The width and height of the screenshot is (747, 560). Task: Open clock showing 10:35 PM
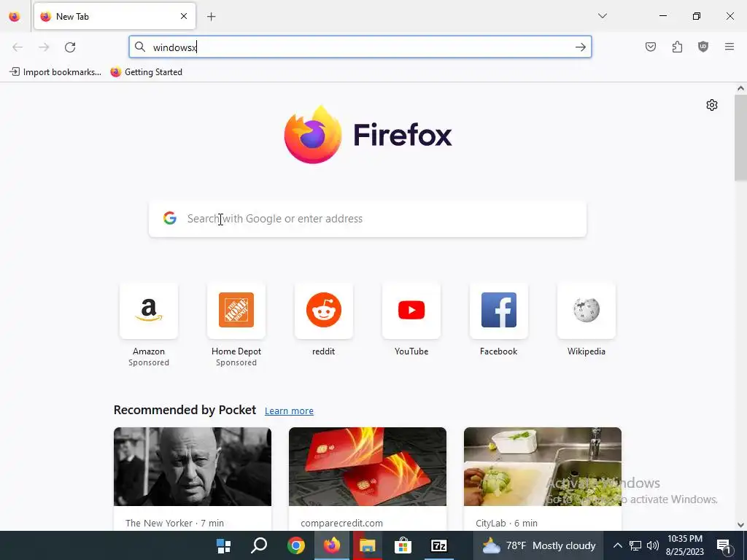(x=685, y=545)
